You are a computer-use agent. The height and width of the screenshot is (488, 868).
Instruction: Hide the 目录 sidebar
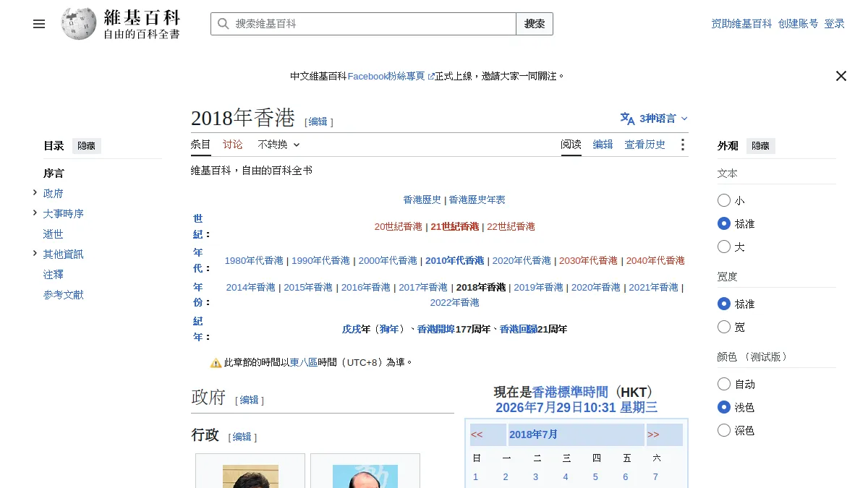pyautogui.click(x=87, y=146)
